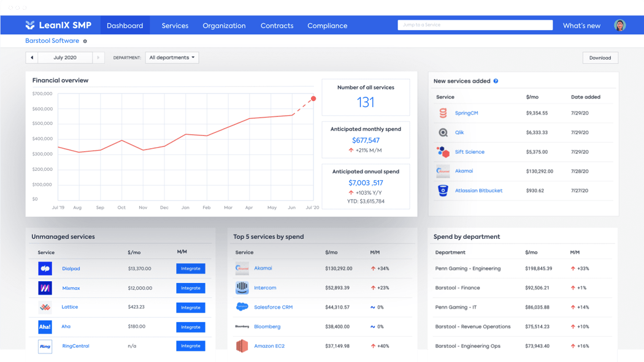Image resolution: width=644 pixels, height=362 pixels.
Task: Click the anticipated annual spend $7,003,517
Action: (x=366, y=183)
